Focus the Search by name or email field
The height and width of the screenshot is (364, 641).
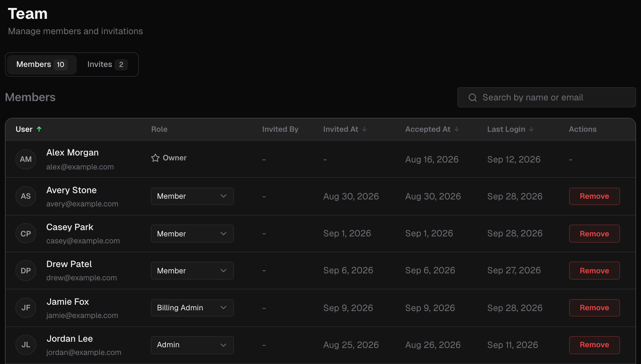coord(547,97)
